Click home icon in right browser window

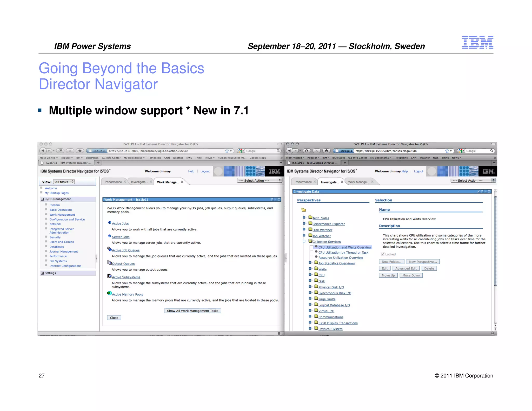(x=326, y=151)
